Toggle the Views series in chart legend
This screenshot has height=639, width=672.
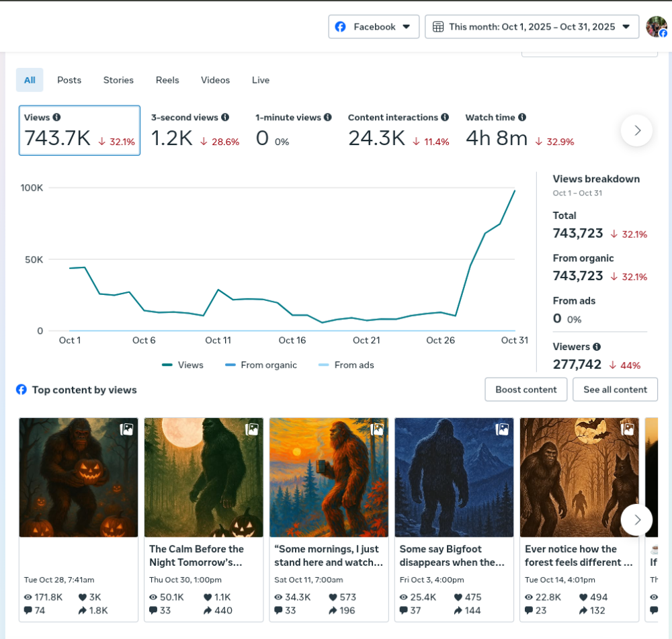tap(183, 366)
